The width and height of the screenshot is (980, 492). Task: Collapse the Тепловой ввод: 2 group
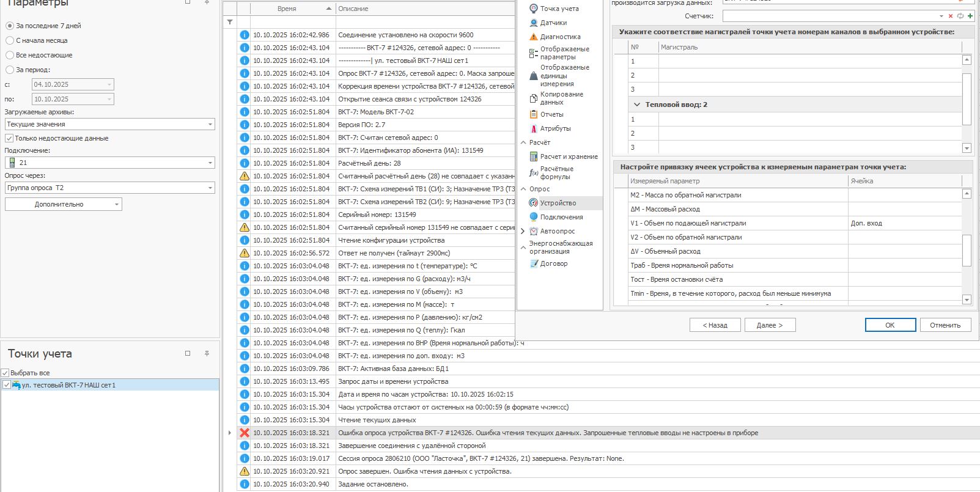tap(636, 105)
